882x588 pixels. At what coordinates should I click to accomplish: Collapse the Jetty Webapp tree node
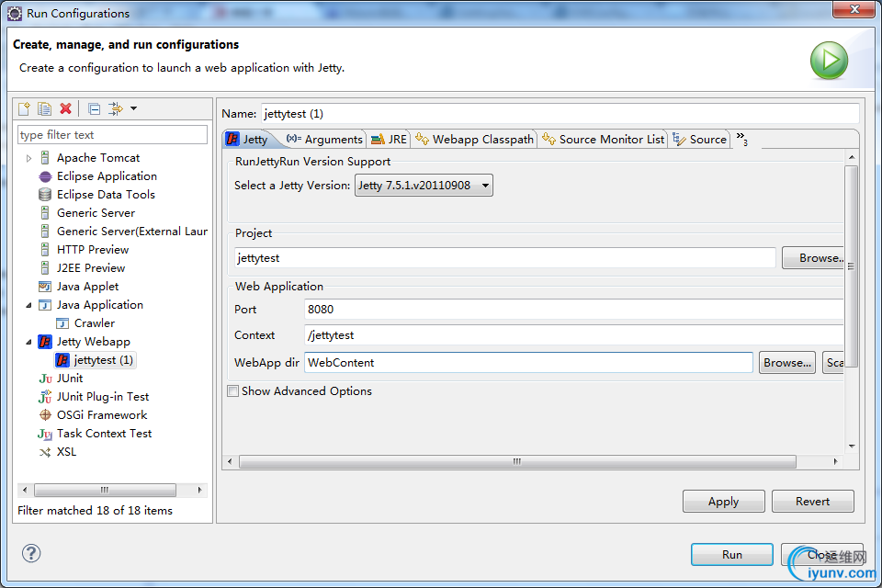click(x=28, y=342)
